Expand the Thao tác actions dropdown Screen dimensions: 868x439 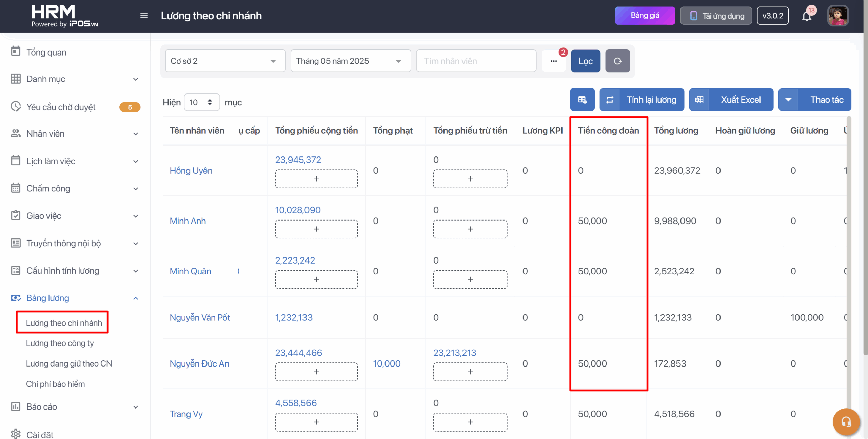pos(815,100)
